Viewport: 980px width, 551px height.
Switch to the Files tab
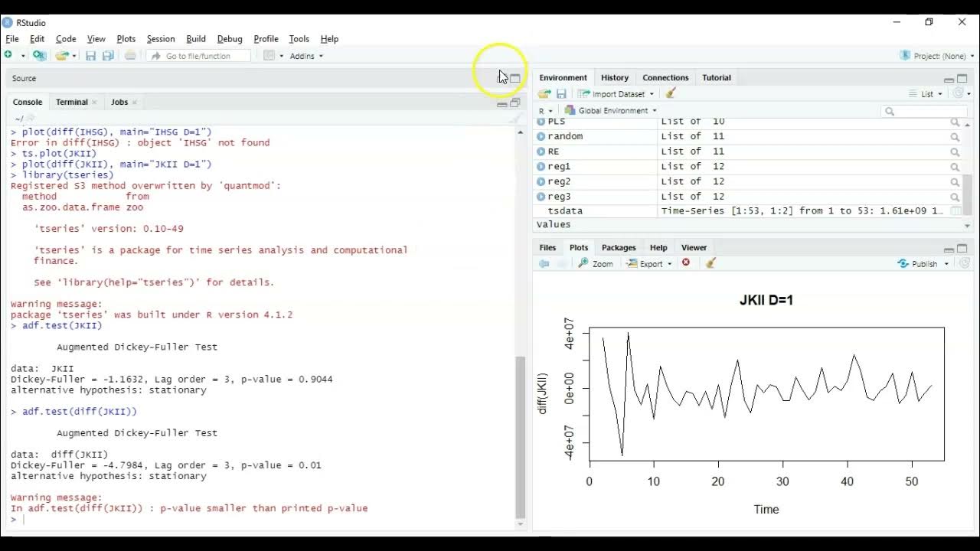tap(547, 247)
